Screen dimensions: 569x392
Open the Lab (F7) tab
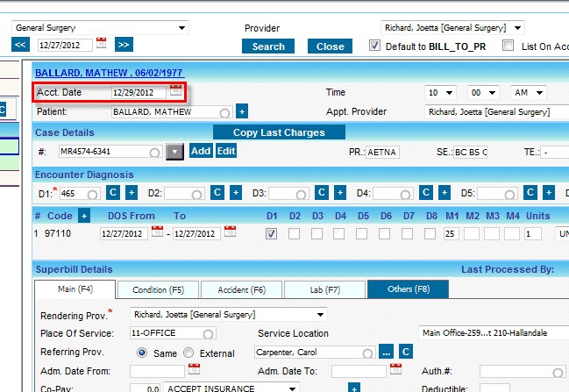(x=321, y=289)
